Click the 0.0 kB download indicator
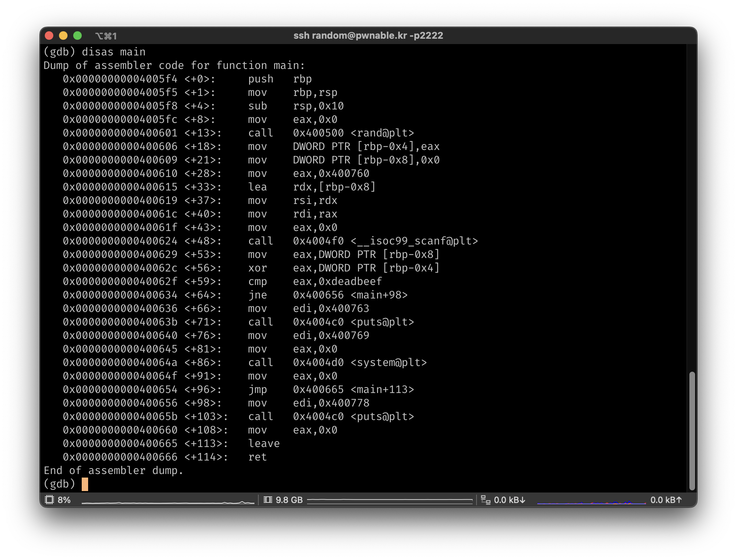The width and height of the screenshot is (737, 560). click(x=509, y=500)
